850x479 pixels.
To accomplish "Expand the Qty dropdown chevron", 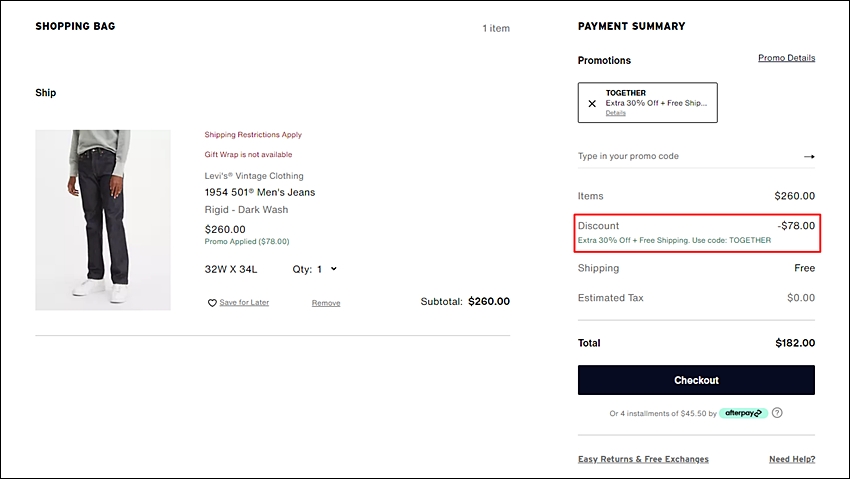I will [x=333, y=269].
